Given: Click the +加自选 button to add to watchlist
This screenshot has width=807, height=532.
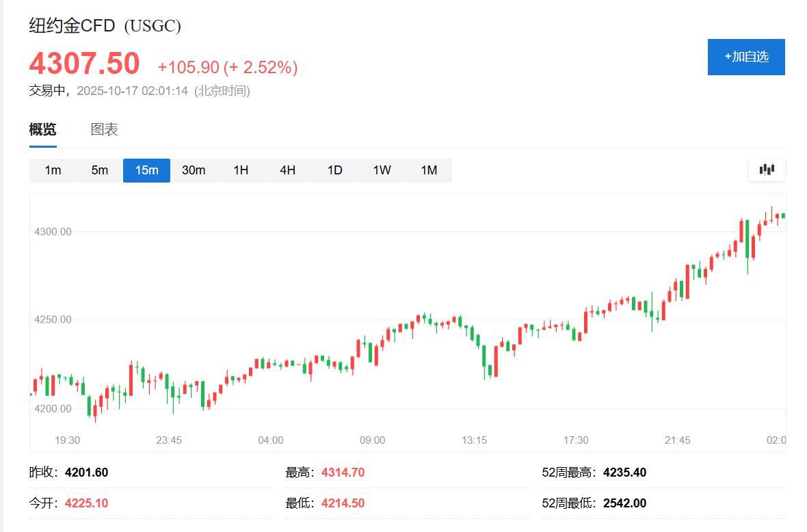Looking at the screenshot, I should [745, 57].
